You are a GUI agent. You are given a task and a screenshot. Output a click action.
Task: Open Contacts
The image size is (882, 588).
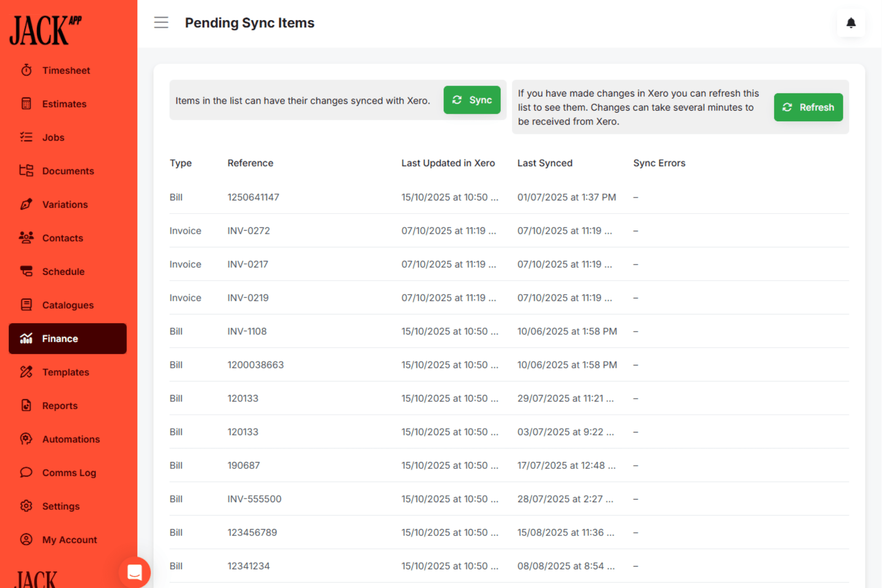(62, 238)
